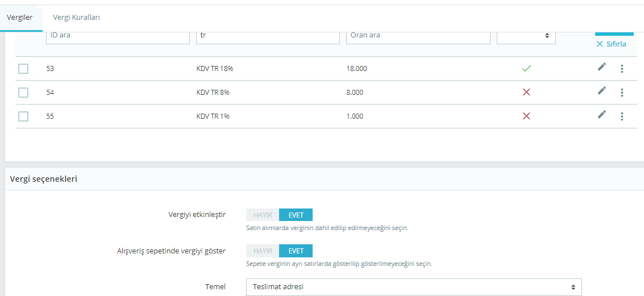Disable KDV TR 18% via green checkmark
The width and height of the screenshot is (644, 296).
coord(526,69)
